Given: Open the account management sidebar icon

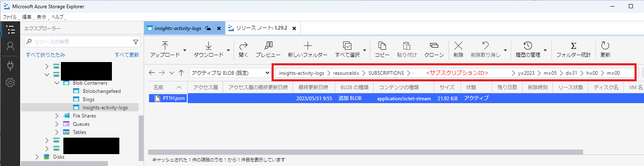Looking at the screenshot, I should (x=10, y=46).
